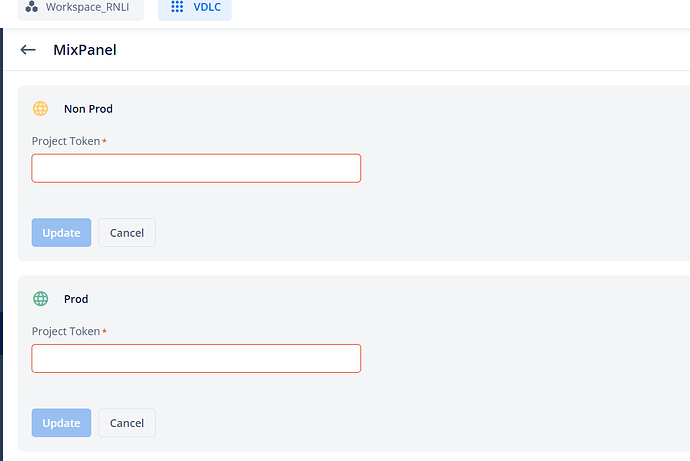Cancel the Prod token changes
Image resolution: width=690 pixels, height=461 pixels.
point(127,423)
